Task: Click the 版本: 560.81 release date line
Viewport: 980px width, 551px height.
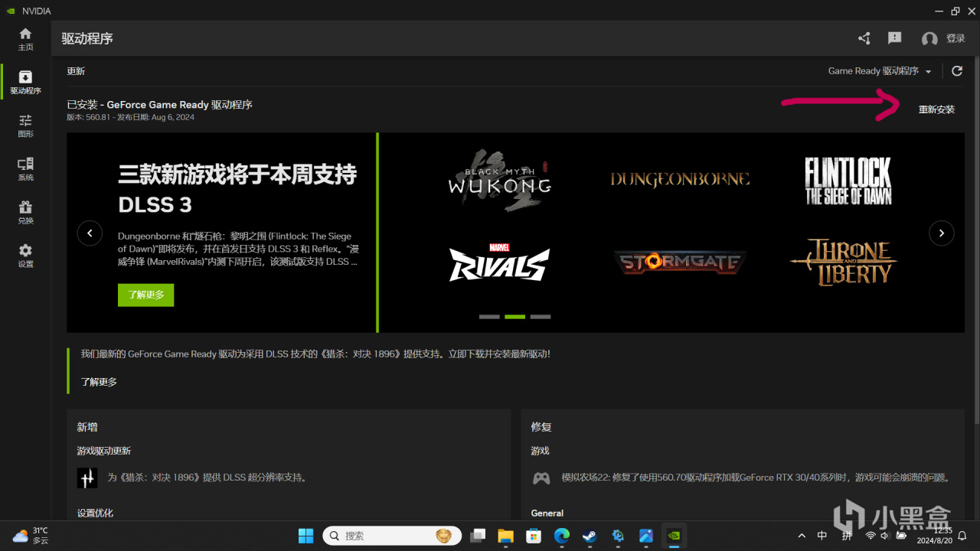Action: 130,118
